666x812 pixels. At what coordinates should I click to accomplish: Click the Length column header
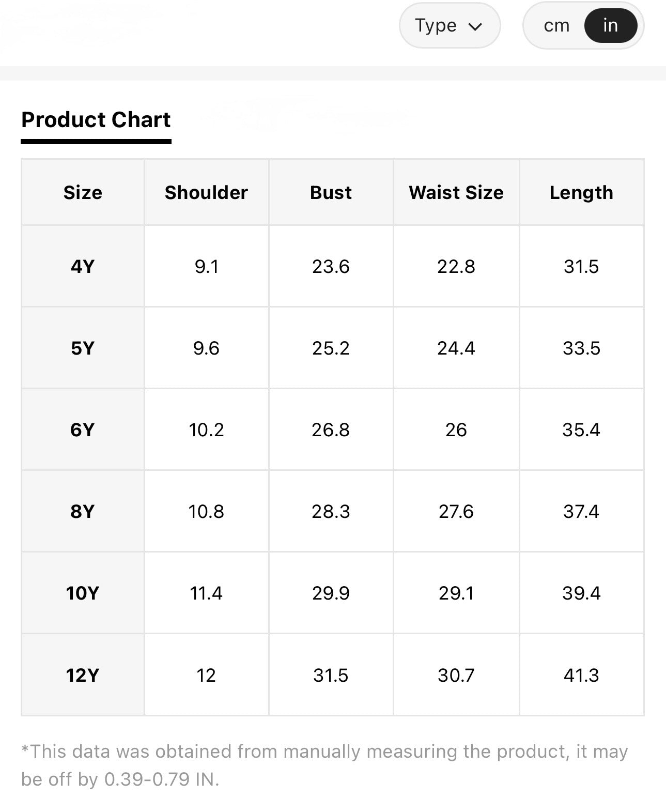(581, 192)
